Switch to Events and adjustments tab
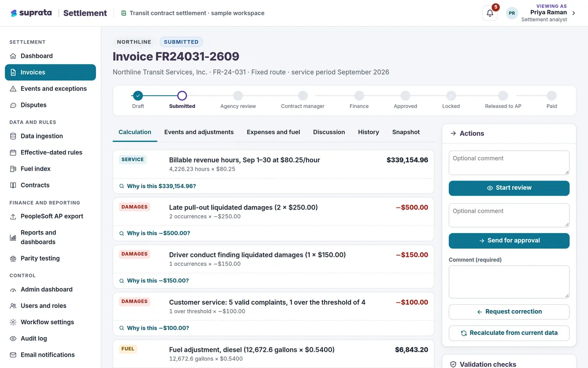The height and width of the screenshot is (368, 588). point(199,132)
